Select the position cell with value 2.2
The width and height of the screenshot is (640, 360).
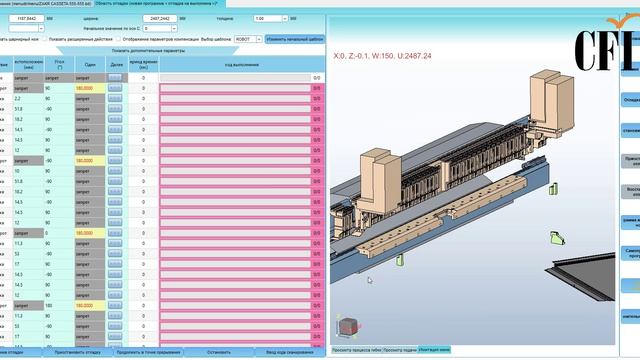(x=29, y=98)
